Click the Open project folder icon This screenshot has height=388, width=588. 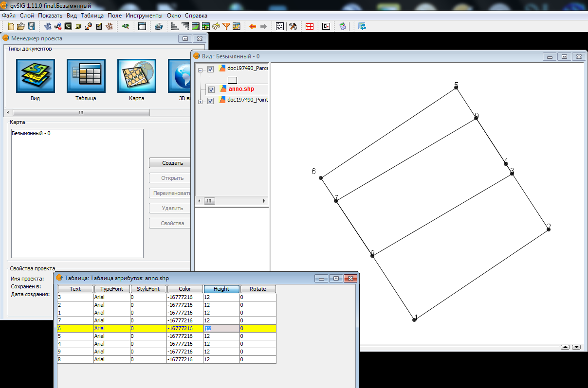21,26
